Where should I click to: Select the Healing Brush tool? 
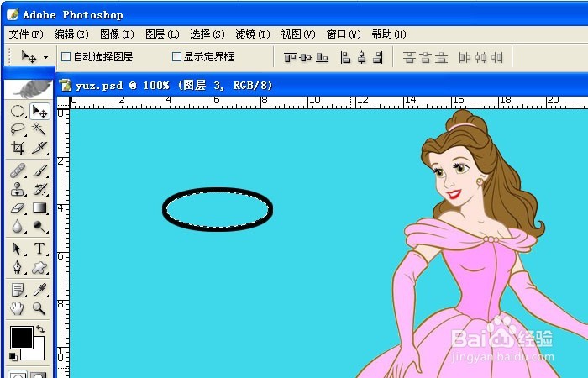pos(18,171)
